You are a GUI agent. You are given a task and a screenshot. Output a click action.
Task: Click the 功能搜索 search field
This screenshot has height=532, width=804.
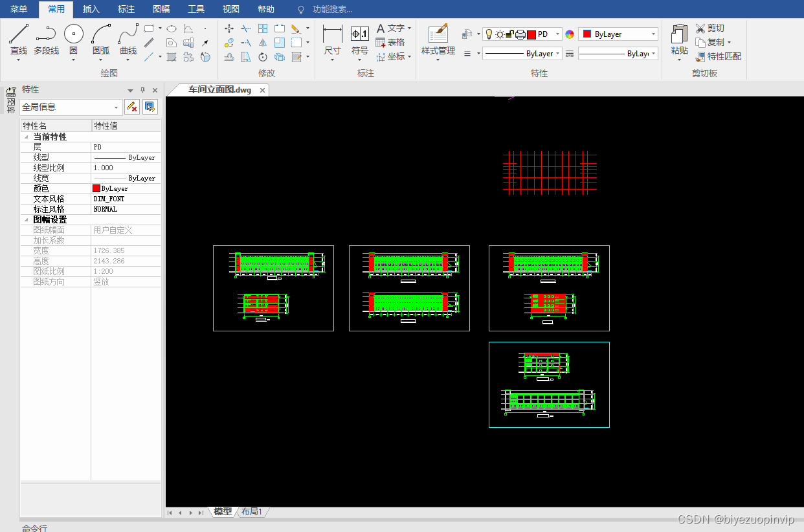[x=332, y=9]
